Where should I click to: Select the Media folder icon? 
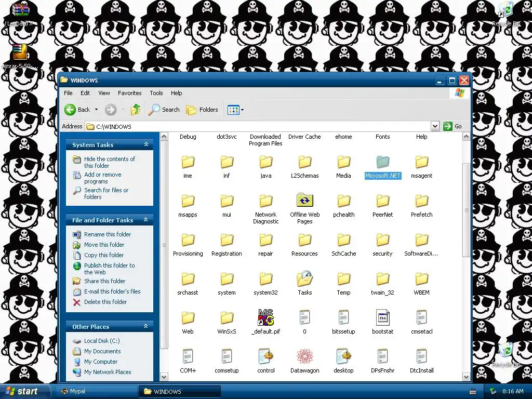pos(344,162)
